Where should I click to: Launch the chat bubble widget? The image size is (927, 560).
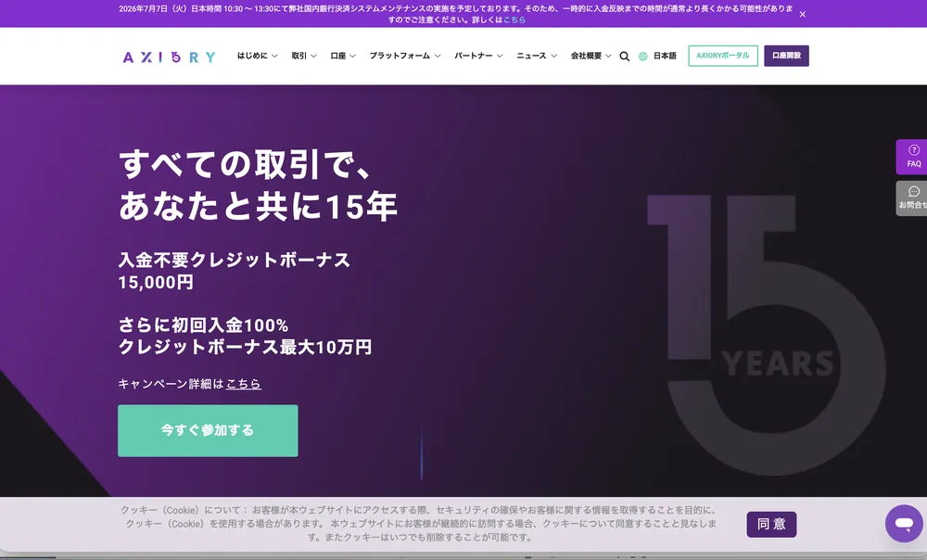[x=904, y=523]
